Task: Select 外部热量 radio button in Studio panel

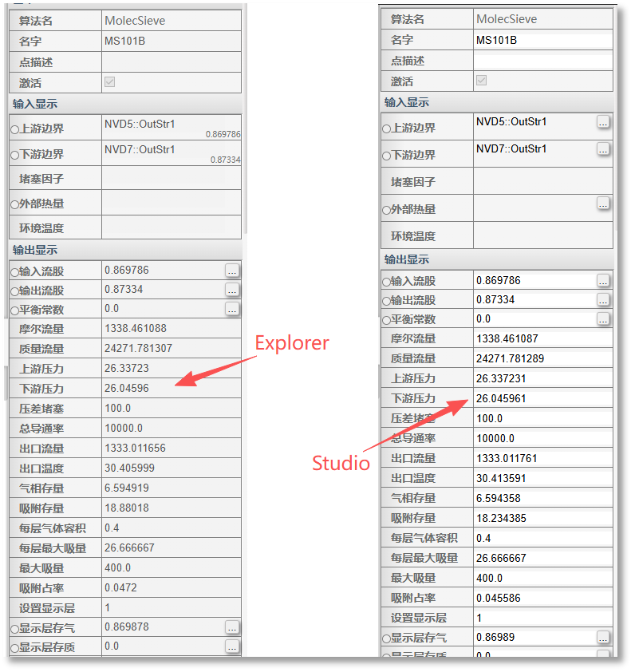Action: (x=386, y=210)
